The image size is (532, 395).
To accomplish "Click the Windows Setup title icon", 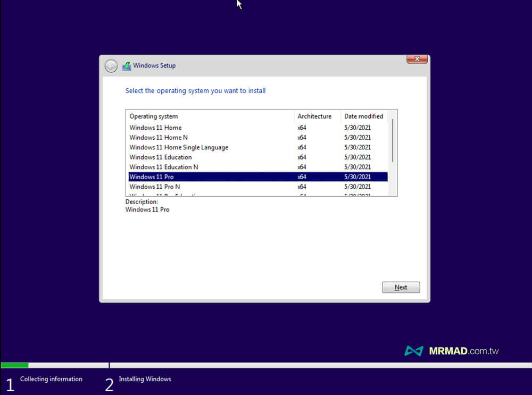I will pyautogui.click(x=127, y=66).
